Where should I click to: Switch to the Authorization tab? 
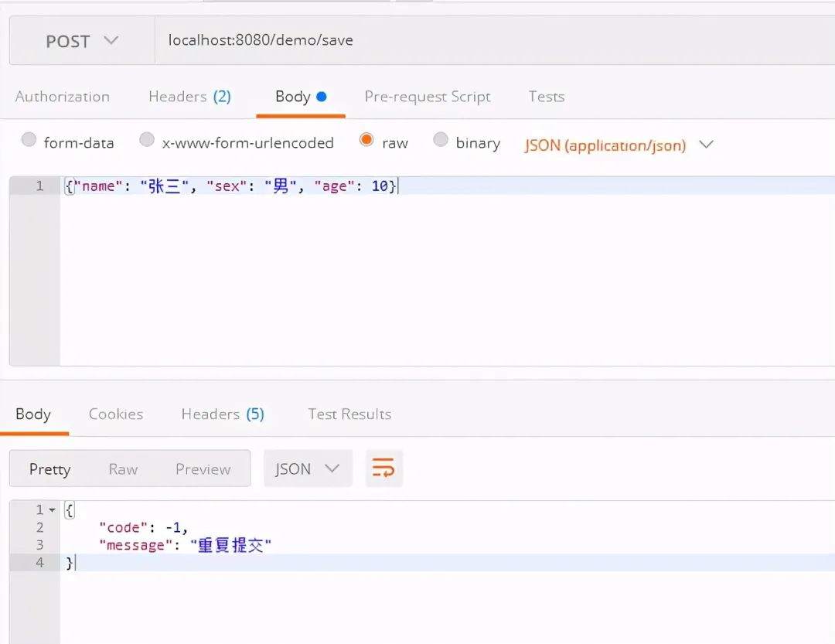tap(63, 97)
